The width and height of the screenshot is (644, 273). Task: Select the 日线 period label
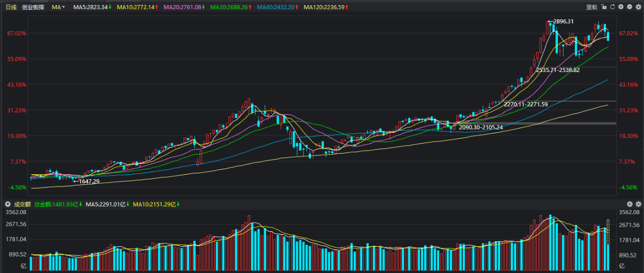tap(11, 7)
